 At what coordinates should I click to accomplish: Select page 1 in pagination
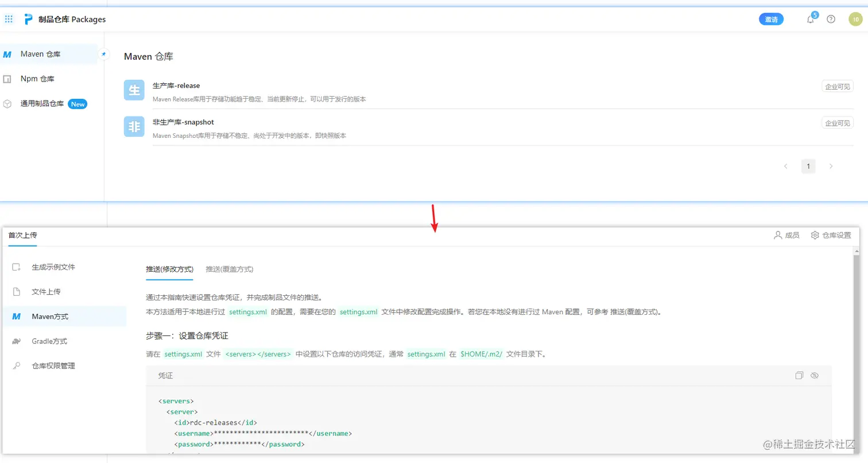(x=808, y=167)
